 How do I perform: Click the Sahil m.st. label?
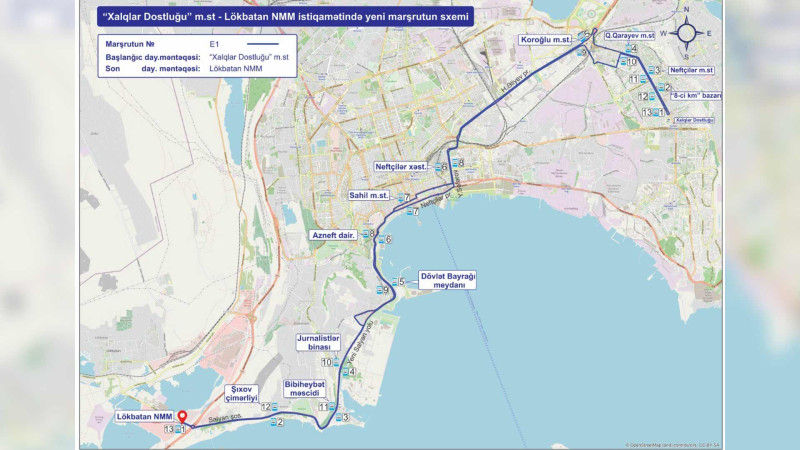tap(369, 195)
